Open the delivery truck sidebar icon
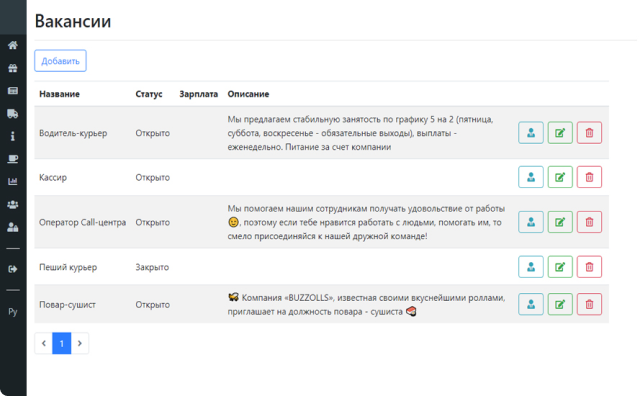This screenshot has height=396, width=640. click(x=13, y=113)
